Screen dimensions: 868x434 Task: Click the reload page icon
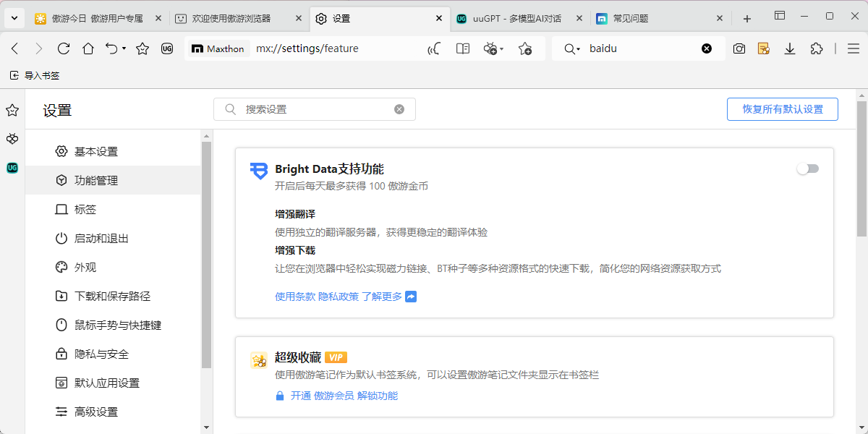[64, 48]
